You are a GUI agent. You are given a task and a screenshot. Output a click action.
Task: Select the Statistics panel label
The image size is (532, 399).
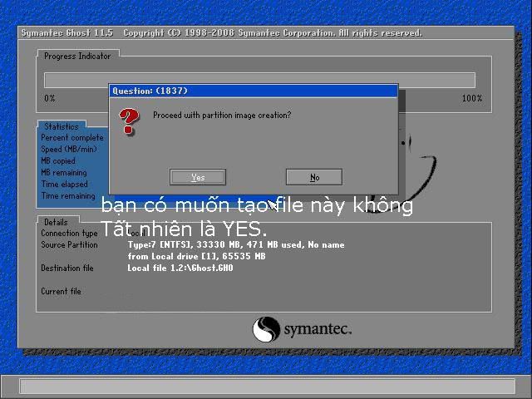62,127
